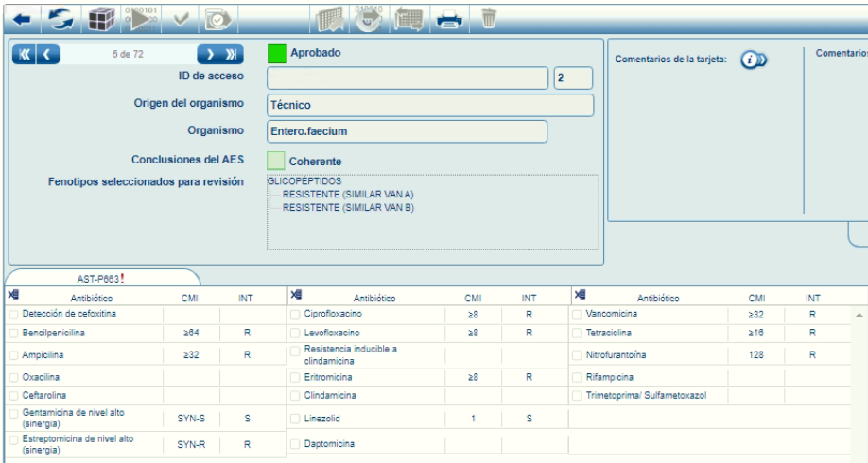The width and height of the screenshot is (868, 463).
Task: Tick the Vancomicina checkbox
Action: [579, 314]
